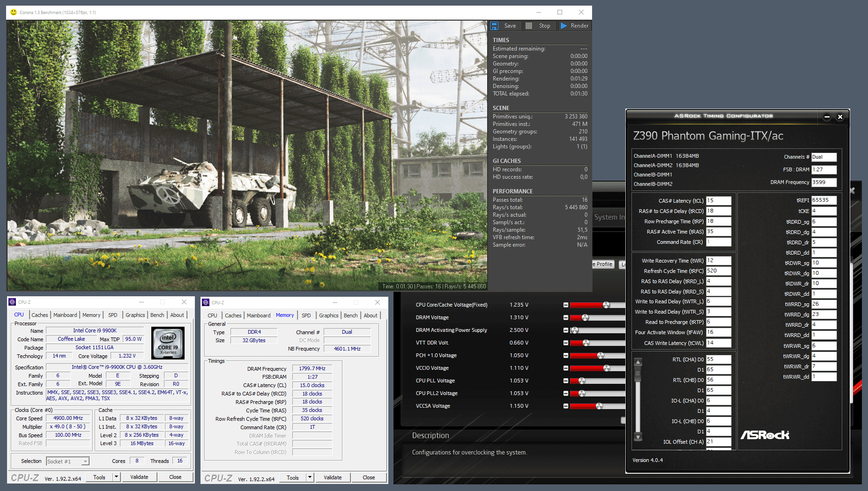Click minus icon beside VCCSA Voltage slider

[565, 406]
